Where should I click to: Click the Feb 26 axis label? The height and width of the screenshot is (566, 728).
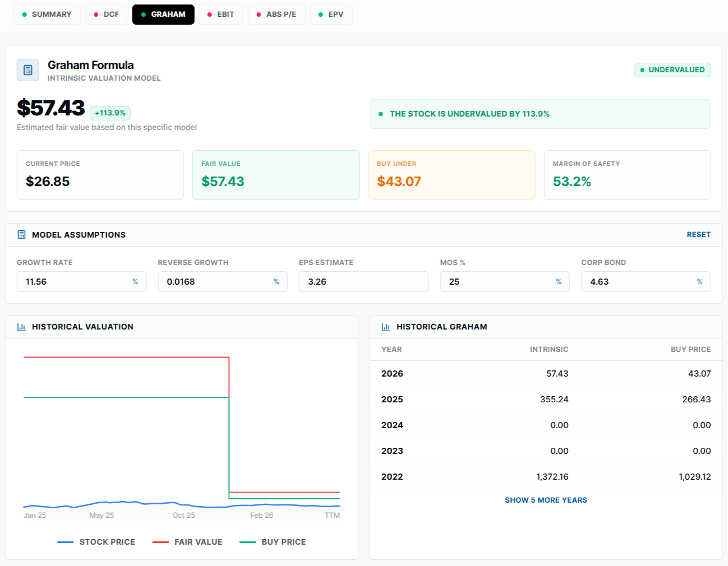pyautogui.click(x=262, y=515)
